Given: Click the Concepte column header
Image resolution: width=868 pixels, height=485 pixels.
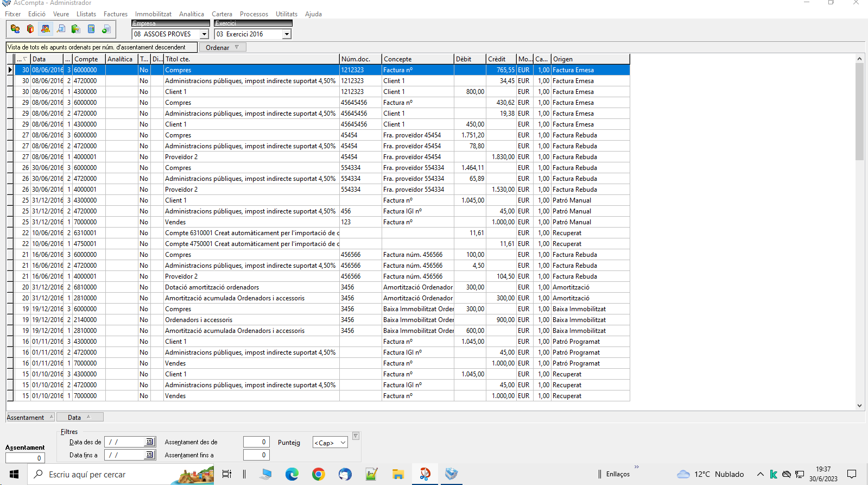Looking at the screenshot, I should 418,59.
